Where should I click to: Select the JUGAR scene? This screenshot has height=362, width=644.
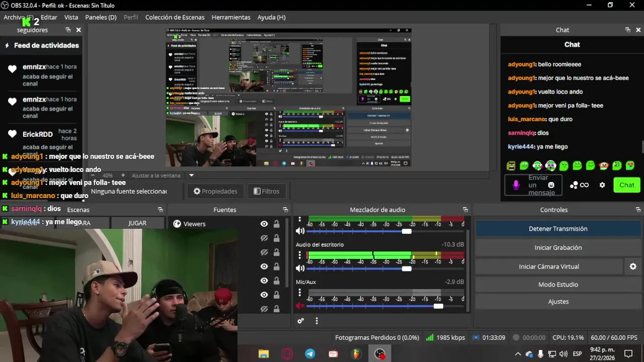[137, 223]
